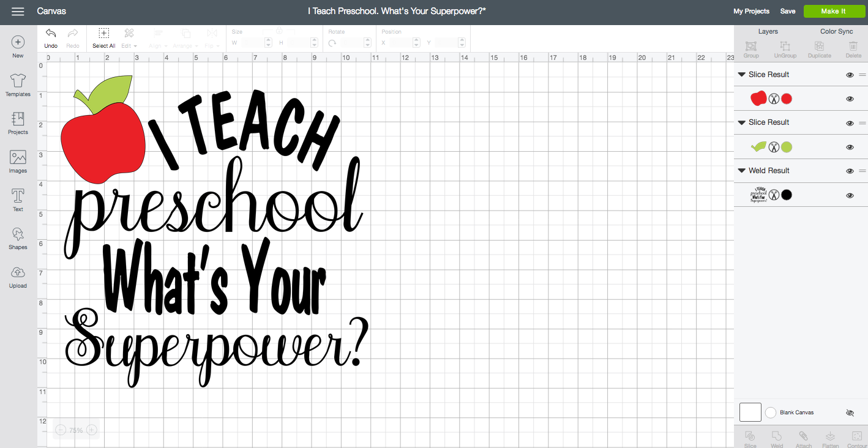The image size is (868, 448).
Task: Open the Templates panel
Action: click(x=18, y=85)
